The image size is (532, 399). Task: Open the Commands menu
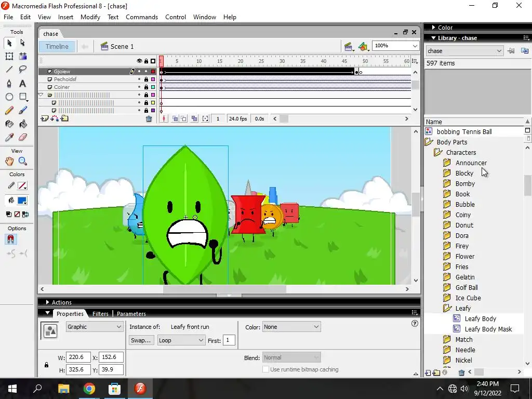coord(142,17)
